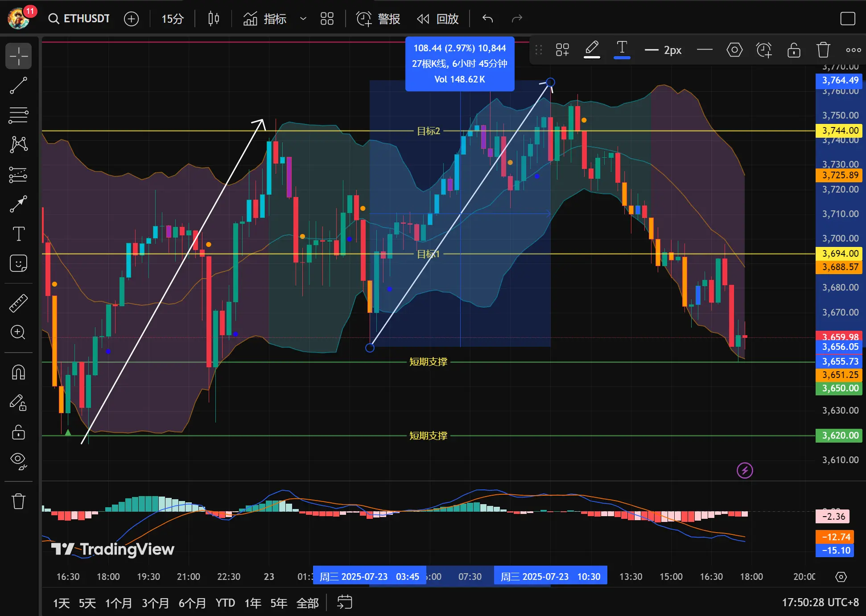Open the user profile avatar

tap(19, 19)
